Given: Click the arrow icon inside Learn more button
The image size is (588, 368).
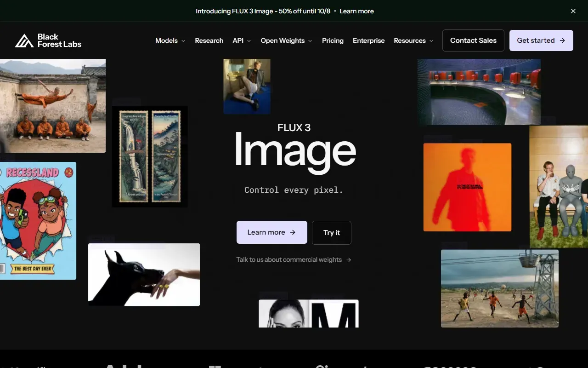Looking at the screenshot, I should pos(293,232).
